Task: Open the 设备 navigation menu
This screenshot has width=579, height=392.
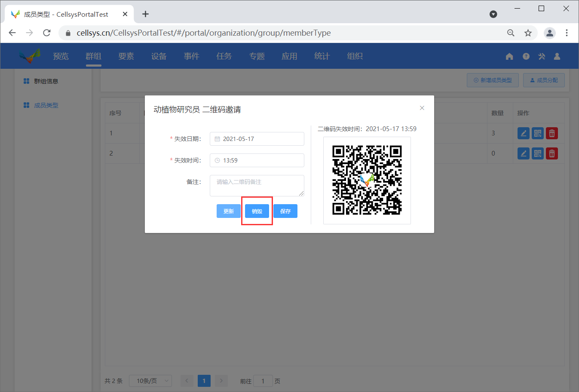Action: pos(159,56)
